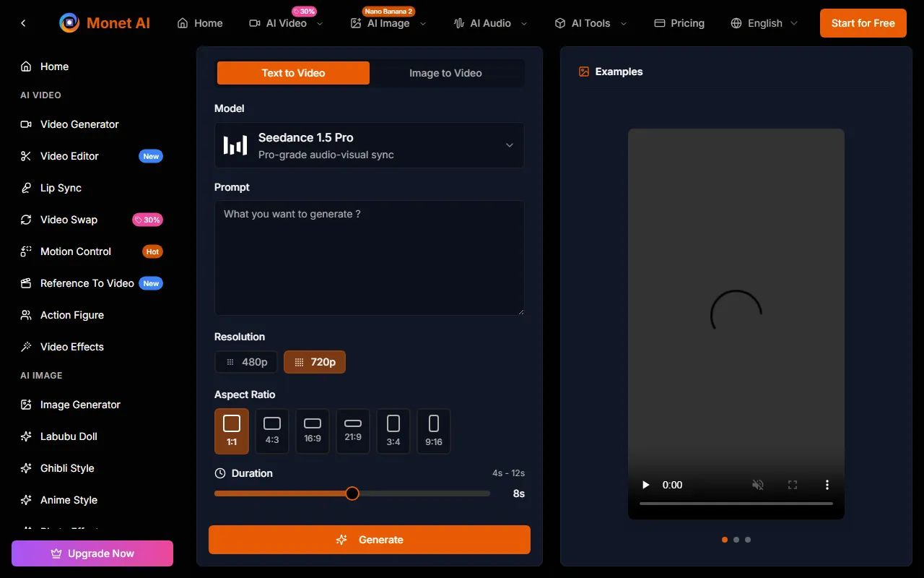Click the Duration slider handle
924x578 pixels.
point(352,493)
